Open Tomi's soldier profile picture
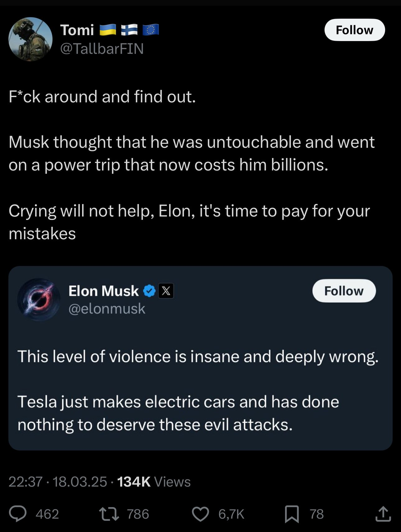The width and height of the screenshot is (401, 532). pos(30,39)
